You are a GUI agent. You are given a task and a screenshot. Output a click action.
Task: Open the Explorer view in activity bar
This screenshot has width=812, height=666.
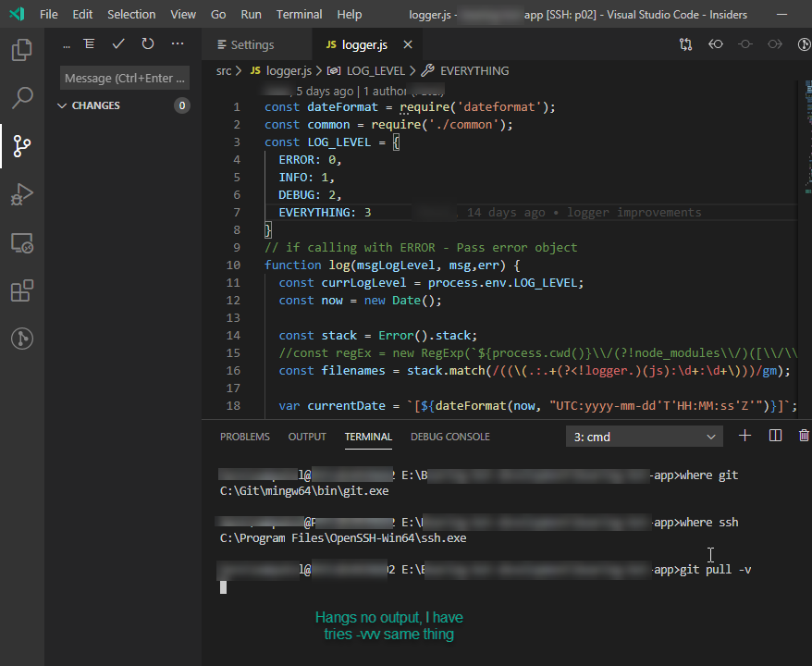point(22,49)
